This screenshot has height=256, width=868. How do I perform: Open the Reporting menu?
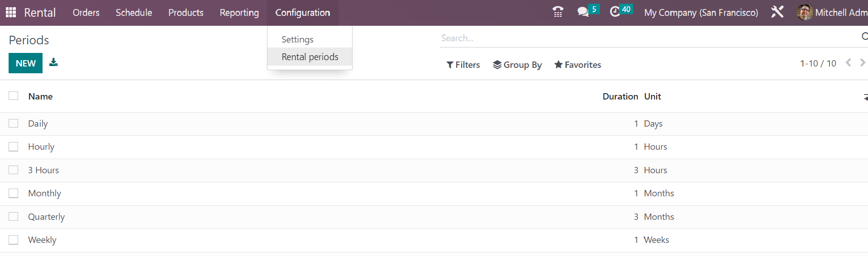pyautogui.click(x=239, y=13)
